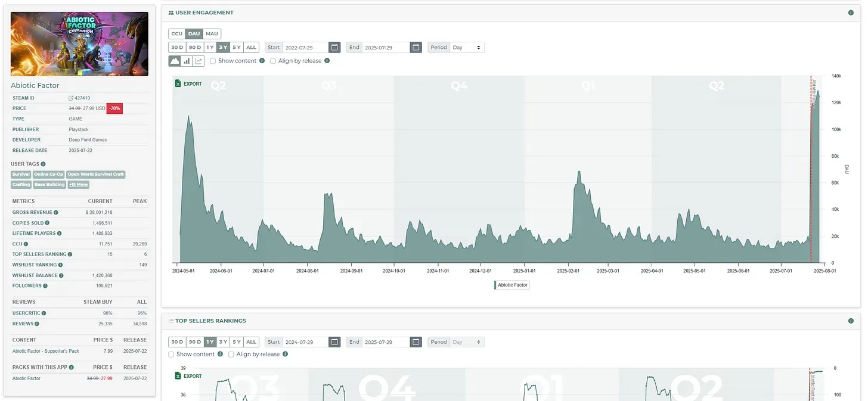868x401 pixels.
Task: Select 3 Y range in User Engagement
Action: (223, 47)
